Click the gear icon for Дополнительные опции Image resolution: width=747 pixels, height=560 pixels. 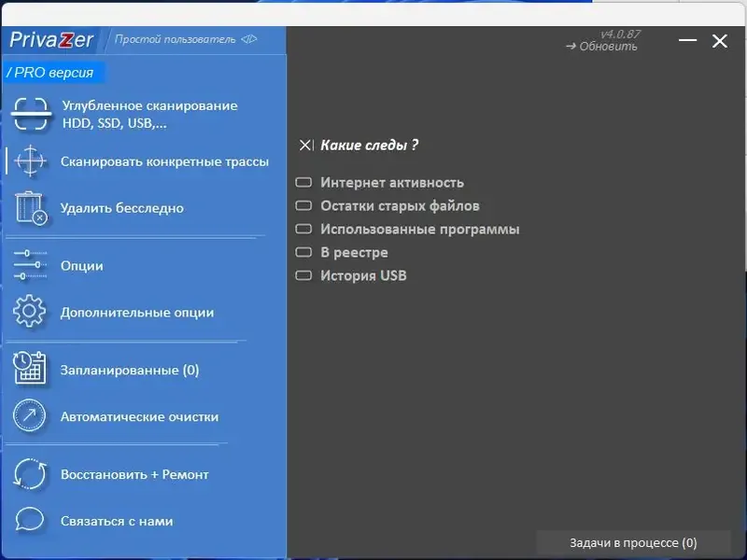(x=30, y=312)
